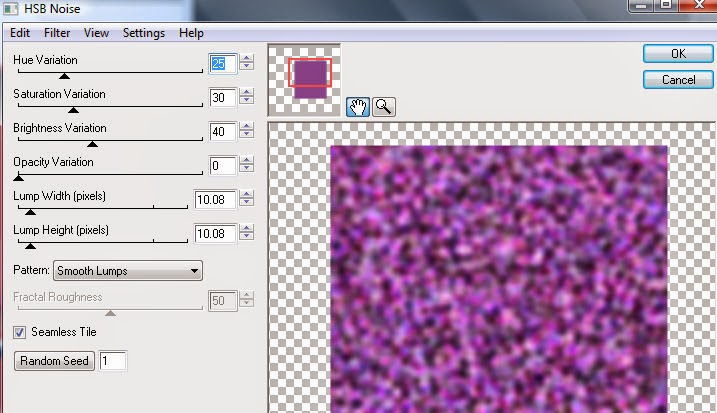
Task: Increase Opacity Variation with up arrow
Action: coord(246,160)
